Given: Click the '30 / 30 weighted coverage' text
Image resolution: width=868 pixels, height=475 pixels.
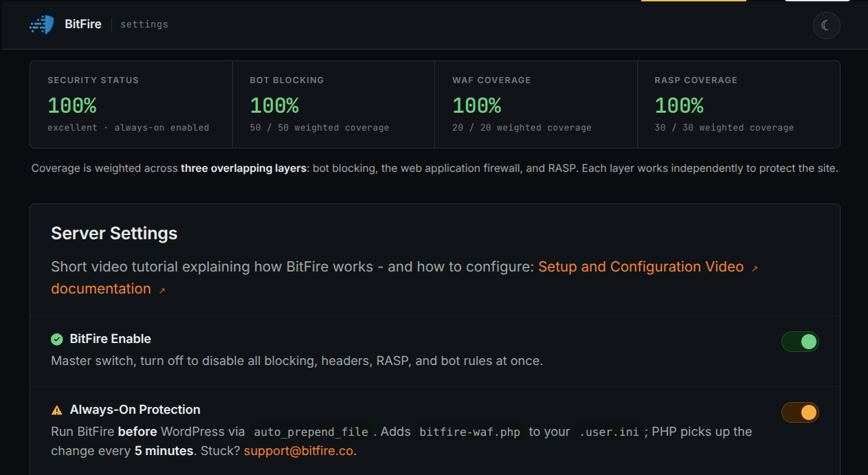Looking at the screenshot, I should 724,128.
